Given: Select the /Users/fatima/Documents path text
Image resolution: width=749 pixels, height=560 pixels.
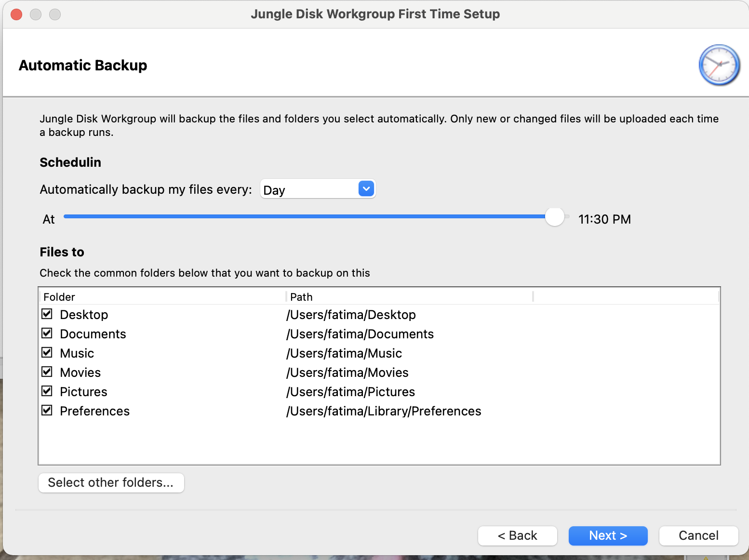Looking at the screenshot, I should 360,334.
